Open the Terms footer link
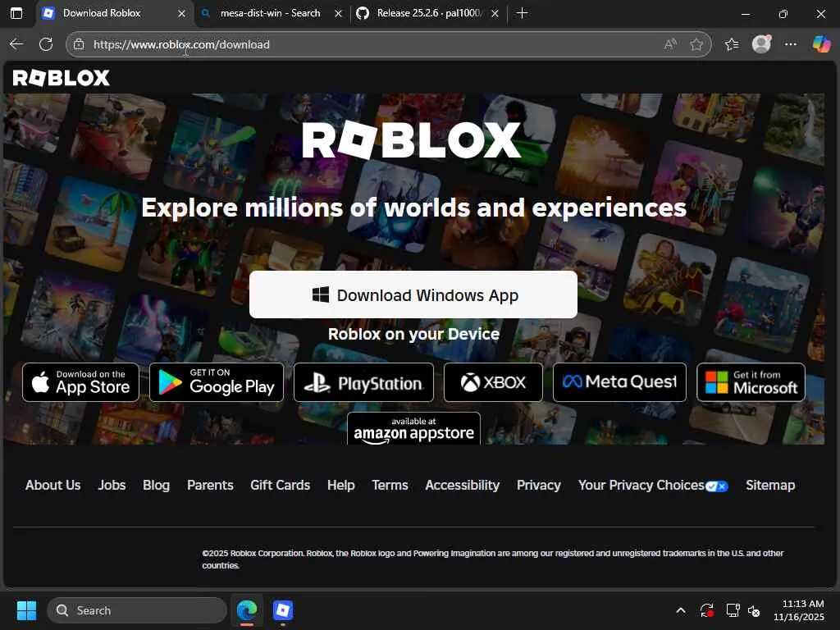The image size is (840, 630). (x=390, y=486)
